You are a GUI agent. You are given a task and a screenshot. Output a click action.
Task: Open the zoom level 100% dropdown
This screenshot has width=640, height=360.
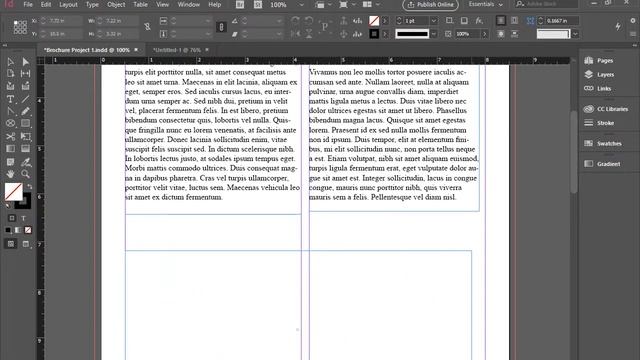tap(302, 5)
